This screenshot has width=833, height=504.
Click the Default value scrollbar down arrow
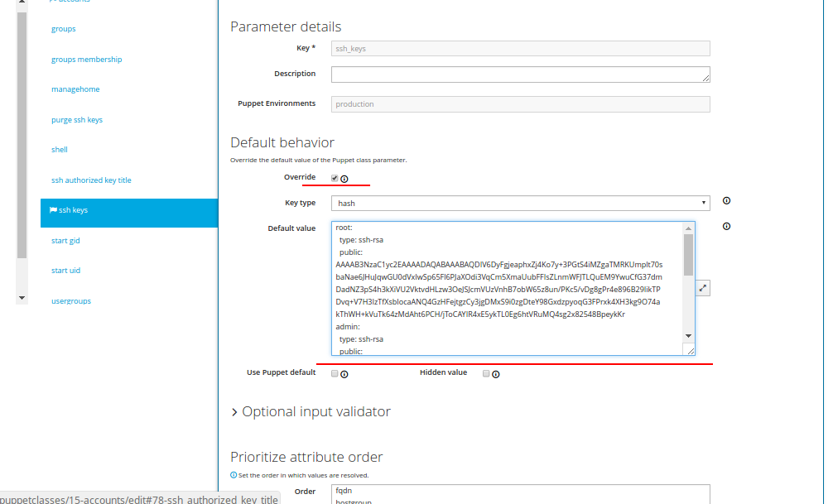pos(688,336)
